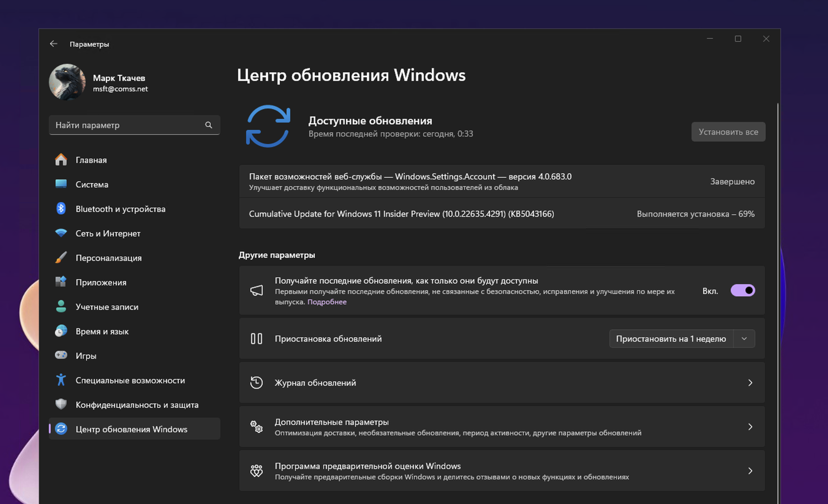
Task: Click the Журнал обновлений history icon
Action: pos(257,383)
